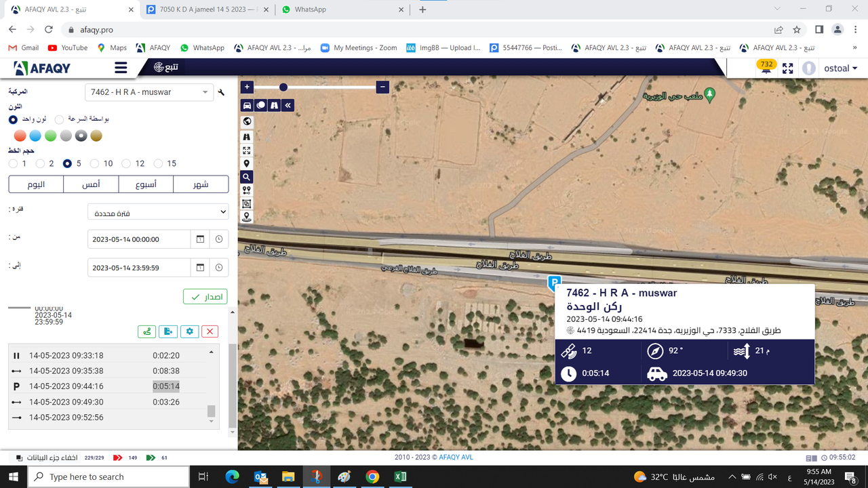Open the globe map layers icon
This screenshot has height=488, width=868.
[x=247, y=121]
